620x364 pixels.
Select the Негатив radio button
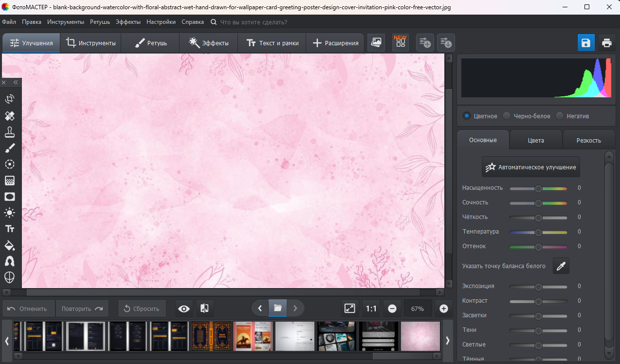[x=560, y=116]
